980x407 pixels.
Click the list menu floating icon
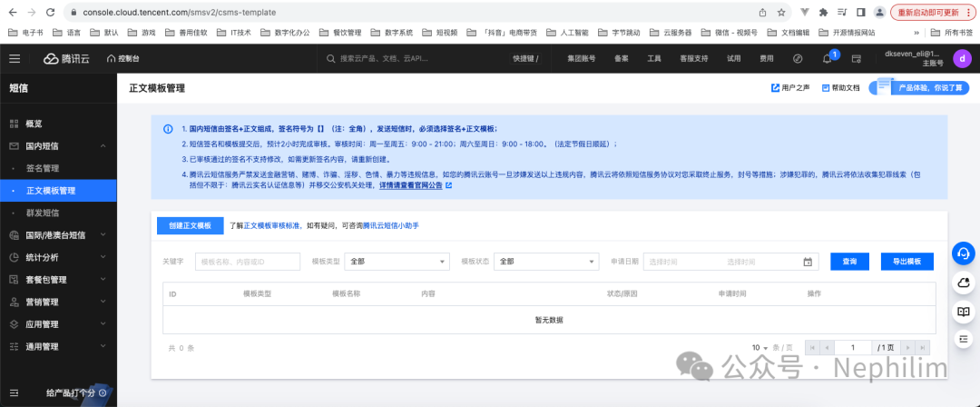pos(963,339)
